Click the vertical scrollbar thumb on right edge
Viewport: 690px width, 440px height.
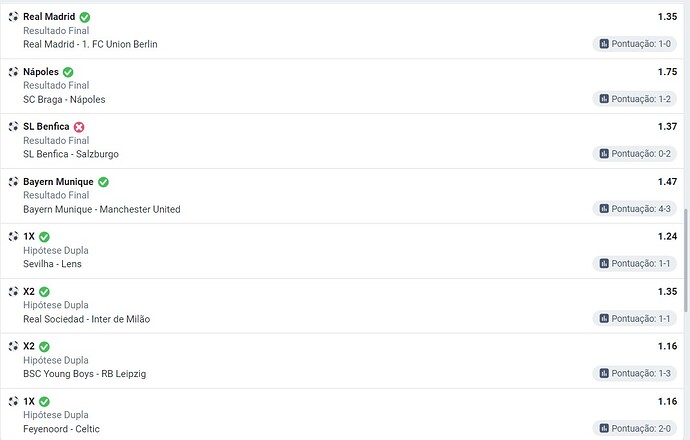point(686,260)
